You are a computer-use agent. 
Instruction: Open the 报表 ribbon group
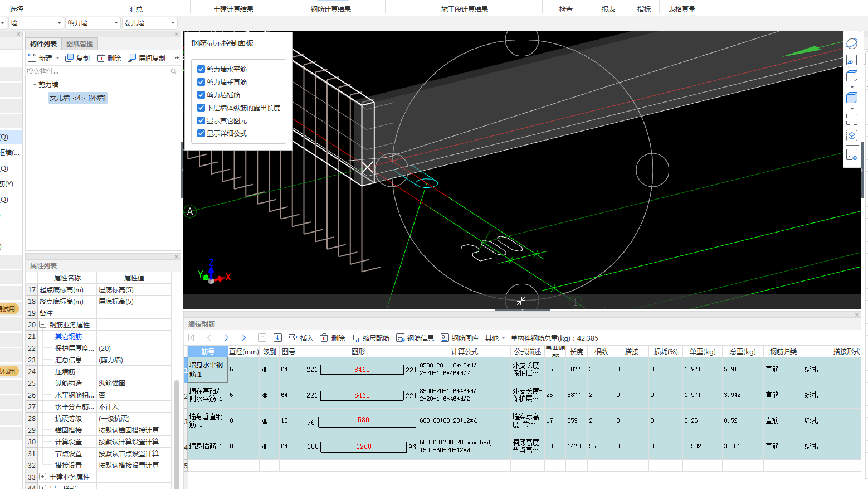[x=608, y=9]
